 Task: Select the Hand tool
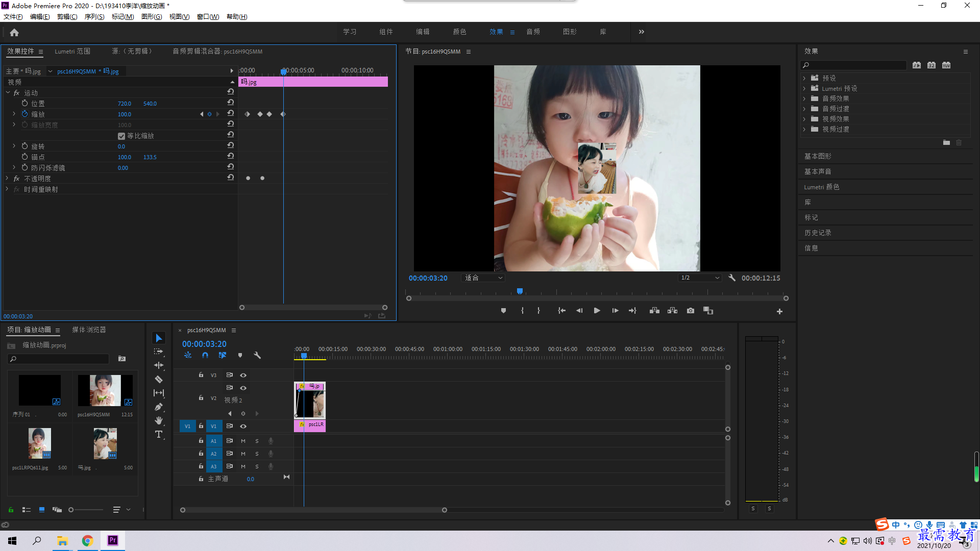tap(159, 420)
